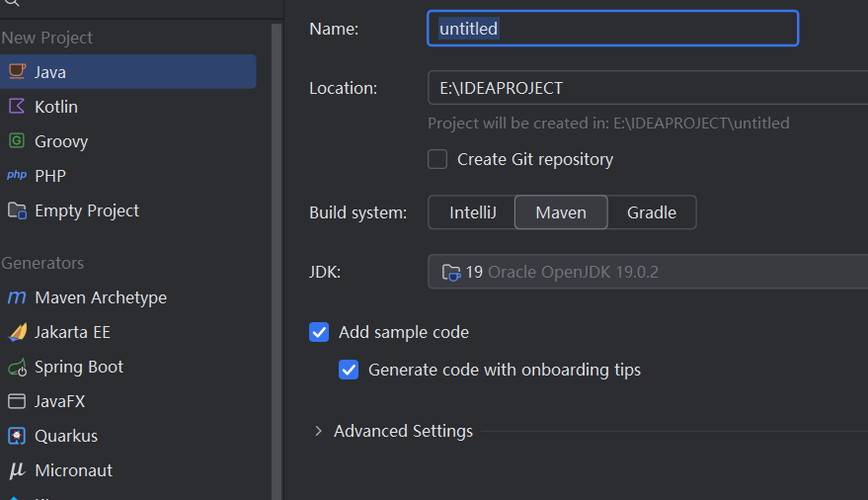
Task: Enable Create Git repository checkbox
Action: pyautogui.click(x=437, y=159)
